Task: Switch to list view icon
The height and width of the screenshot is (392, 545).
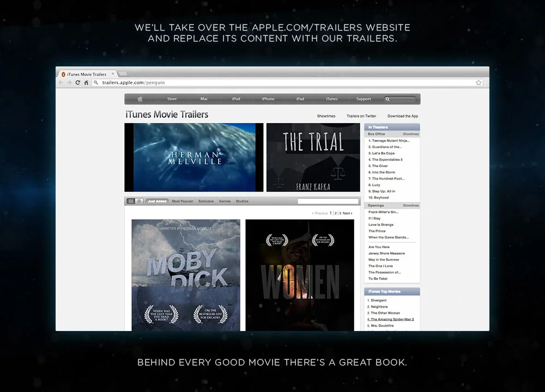Action: pos(138,201)
